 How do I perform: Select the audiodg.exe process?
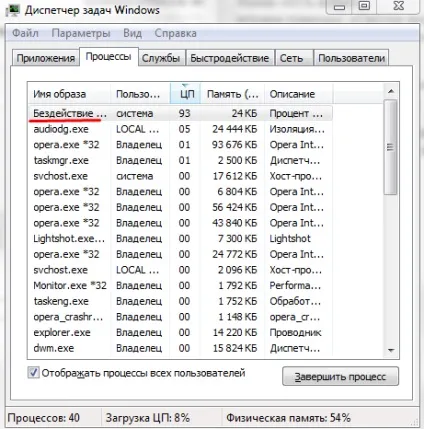click(180, 129)
